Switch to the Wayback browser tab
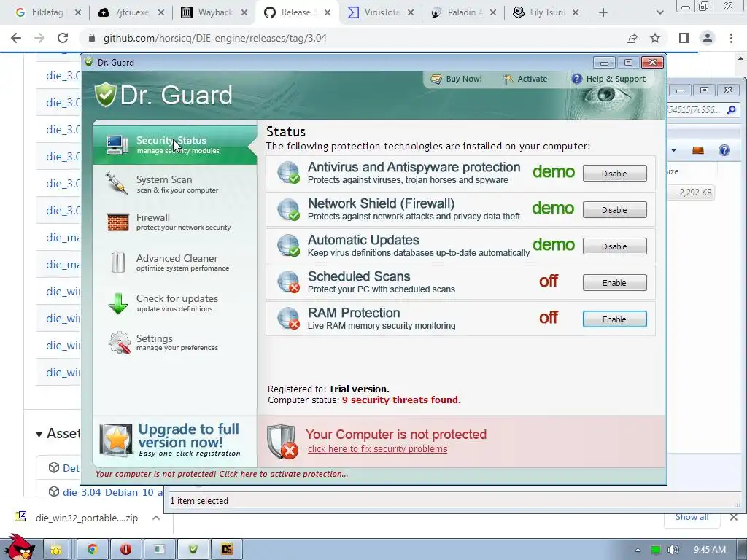Screen dimensions: 747x560 click(215, 12)
